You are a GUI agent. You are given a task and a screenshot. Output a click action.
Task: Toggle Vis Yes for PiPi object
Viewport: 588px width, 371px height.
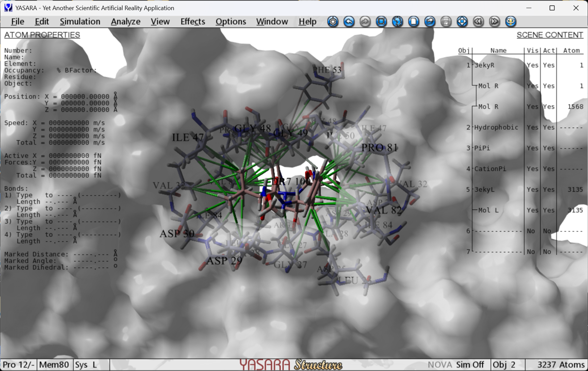[x=532, y=148]
